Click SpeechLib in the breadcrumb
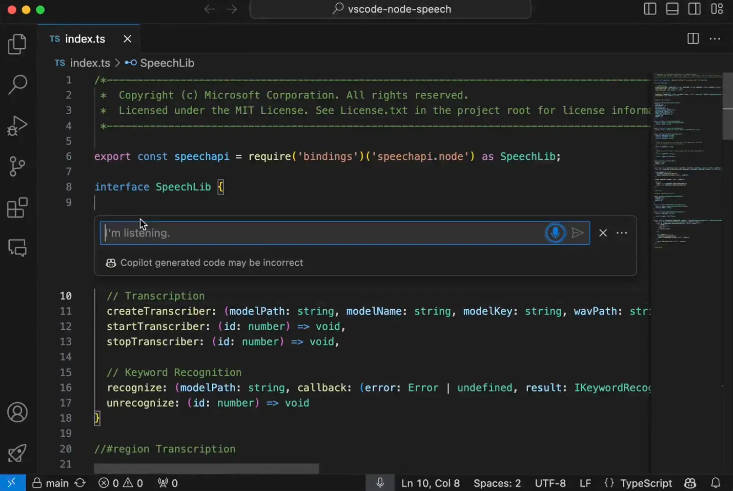This screenshot has height=491, width=733. pyautogui.click(x=167, y=63)
